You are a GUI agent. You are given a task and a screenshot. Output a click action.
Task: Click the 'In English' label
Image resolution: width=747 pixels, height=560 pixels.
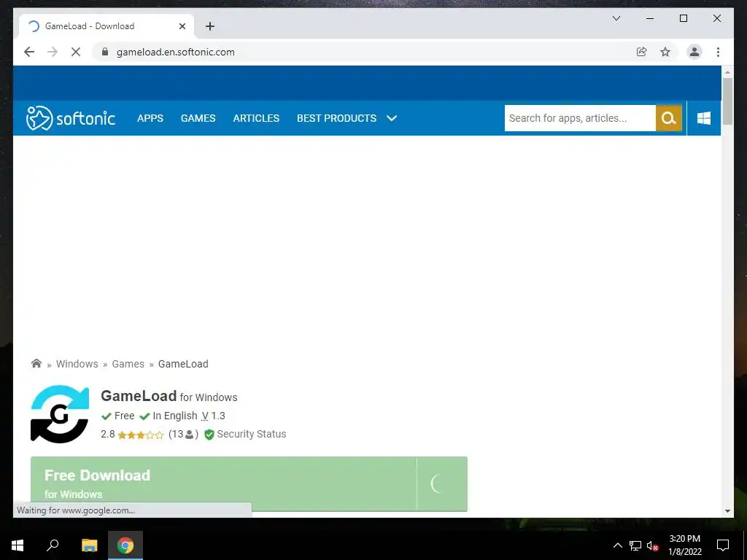(x=175, y=416)
